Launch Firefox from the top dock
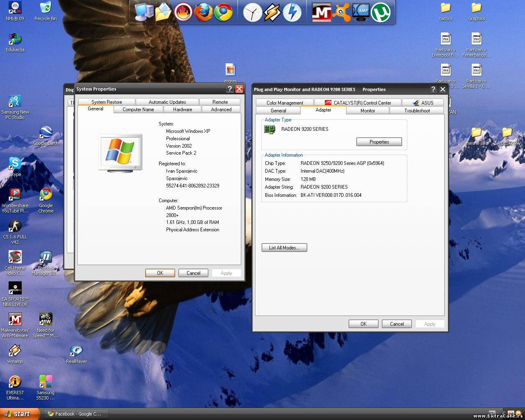The height and width of the screenshot is (420, 525). click(x=203, y=12)
